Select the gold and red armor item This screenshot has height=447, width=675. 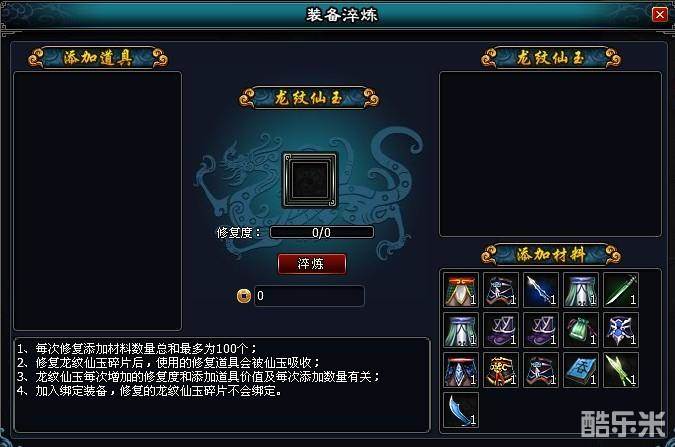pos(501,370)
